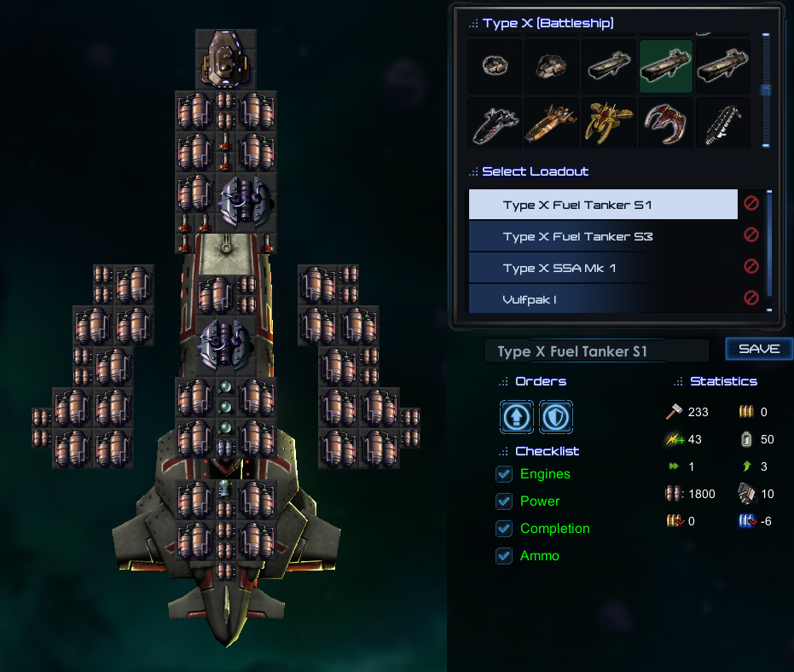Viewport: 794px width, 672px height.
Task: Delete the Type X Fuel Tanker S1 loadout
Action: [x=751, y=204]
